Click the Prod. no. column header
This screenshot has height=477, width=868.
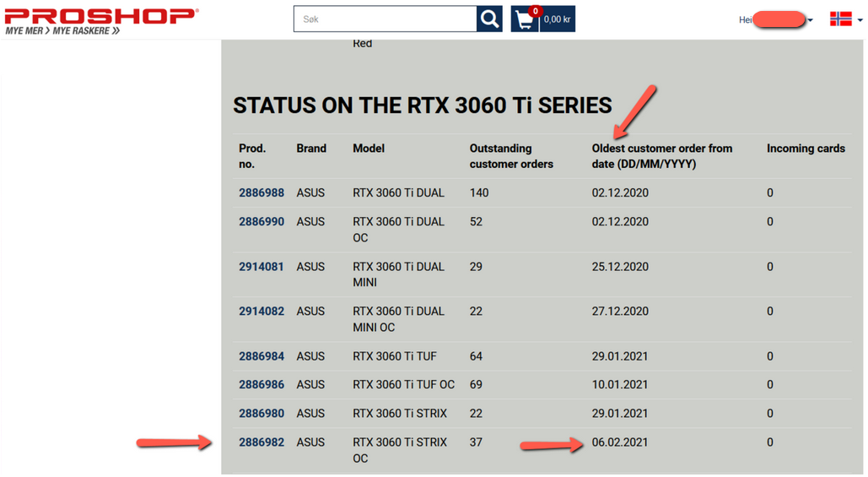point(252,156)
